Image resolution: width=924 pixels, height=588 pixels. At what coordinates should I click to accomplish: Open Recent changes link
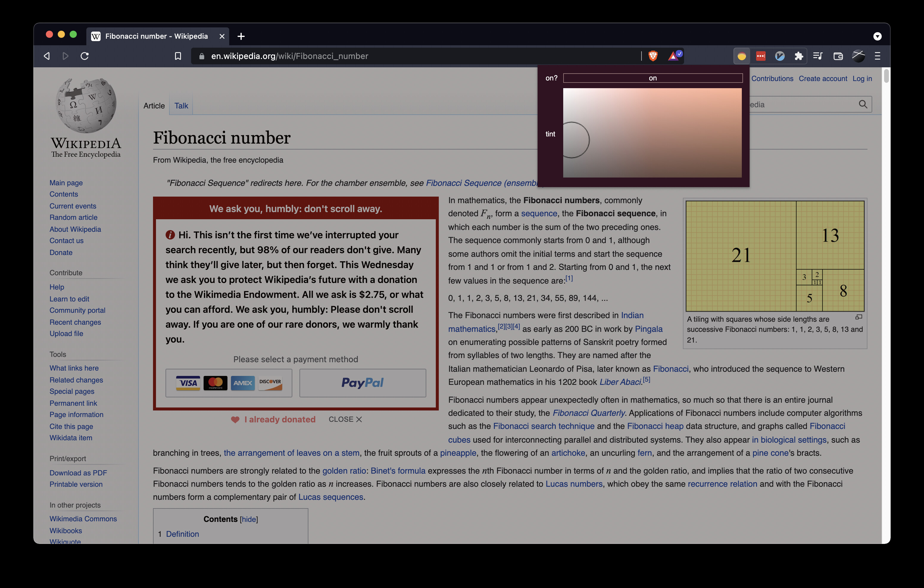75,322
